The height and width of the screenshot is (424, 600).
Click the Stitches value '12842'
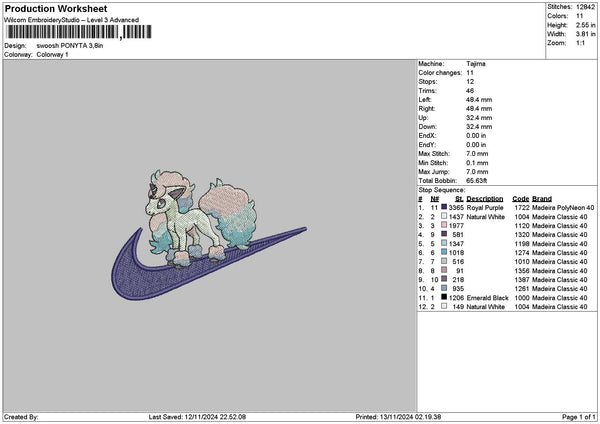coord(585,7)
